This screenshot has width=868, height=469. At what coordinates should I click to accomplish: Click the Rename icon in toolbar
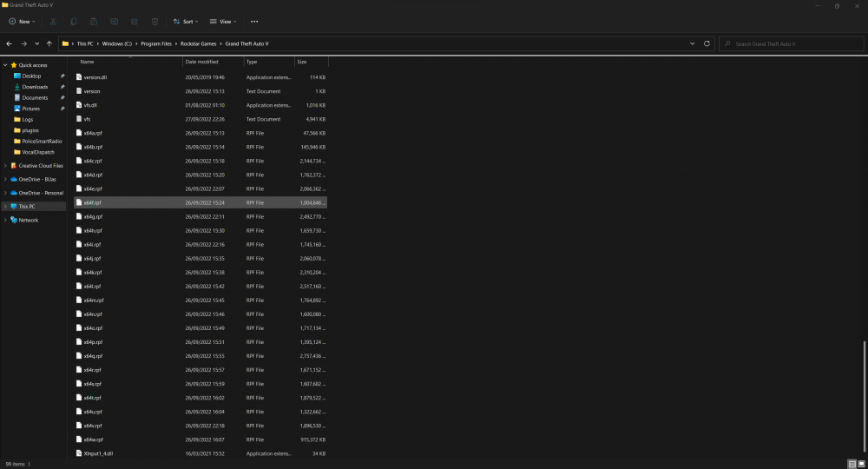tap(114, 22)
